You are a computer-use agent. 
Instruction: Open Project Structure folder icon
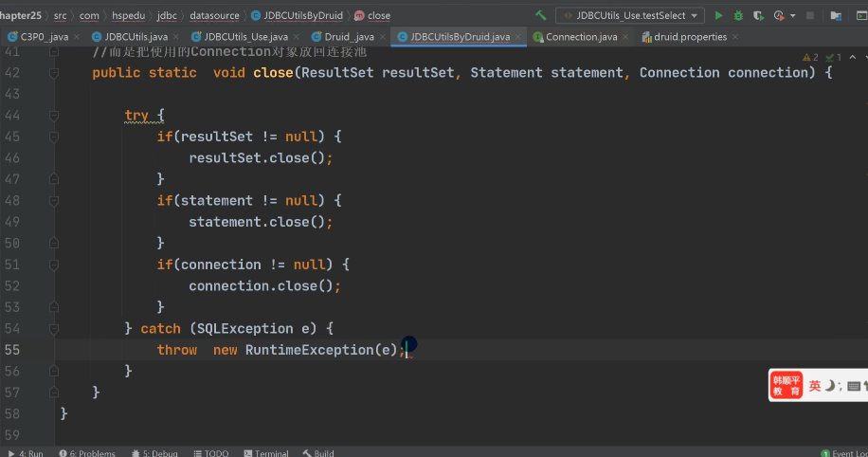[x=836, y=15]
